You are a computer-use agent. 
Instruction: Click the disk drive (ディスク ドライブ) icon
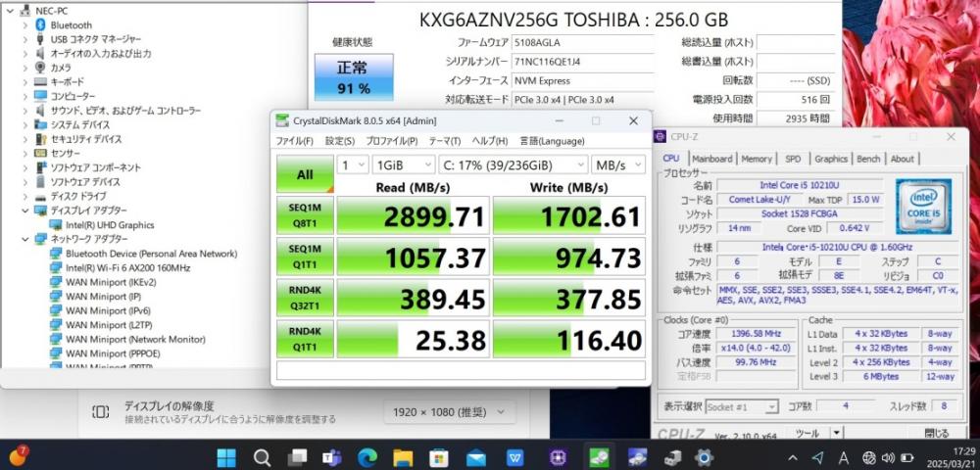(x=40, y=196)
